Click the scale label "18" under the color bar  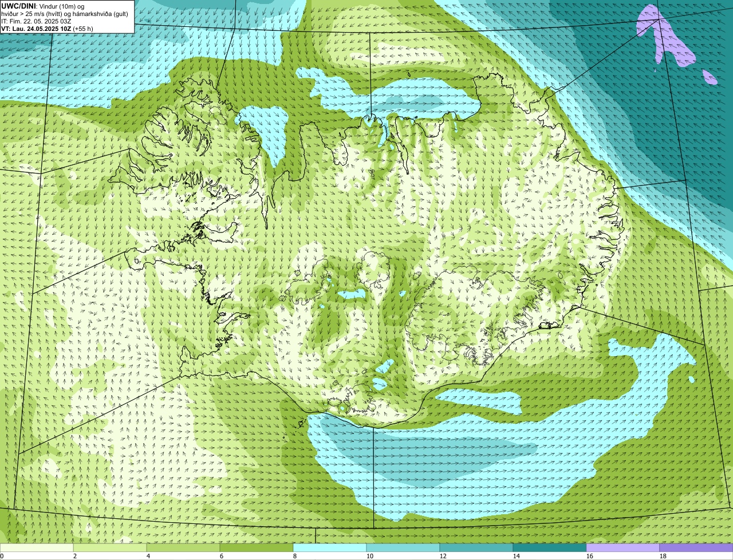click(x=663, y=556)
